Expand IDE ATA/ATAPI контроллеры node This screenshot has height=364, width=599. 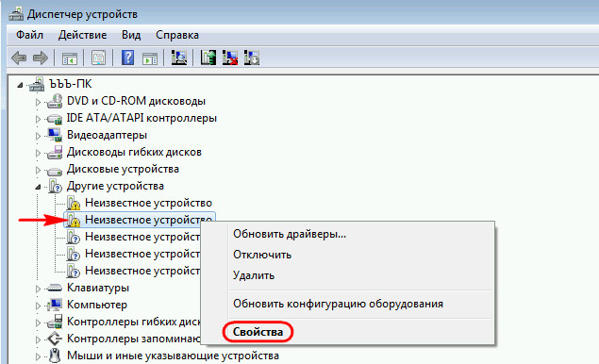[x=38, y=119]
